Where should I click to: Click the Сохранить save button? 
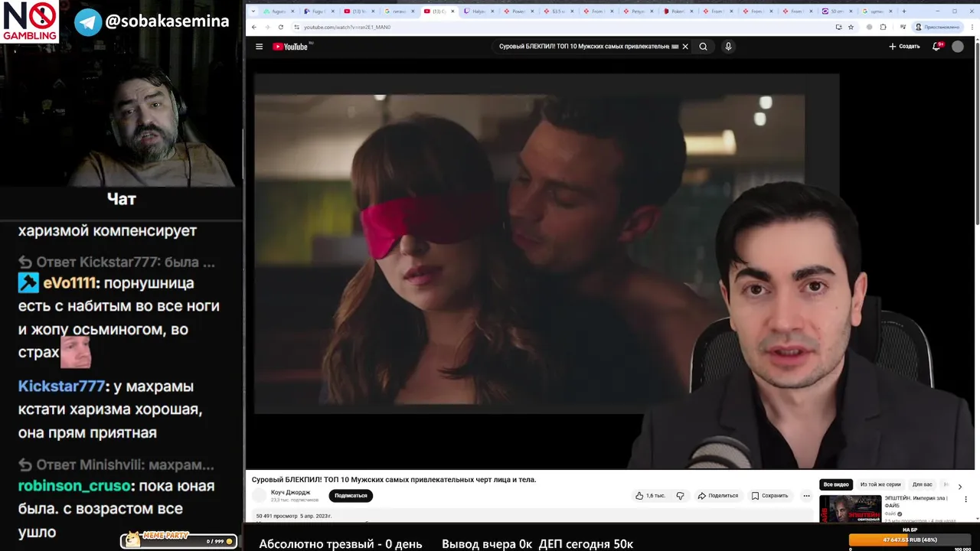(769, 496)
